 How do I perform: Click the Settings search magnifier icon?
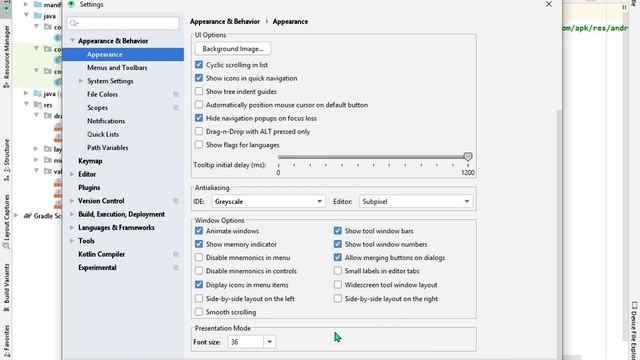[74, 23]
